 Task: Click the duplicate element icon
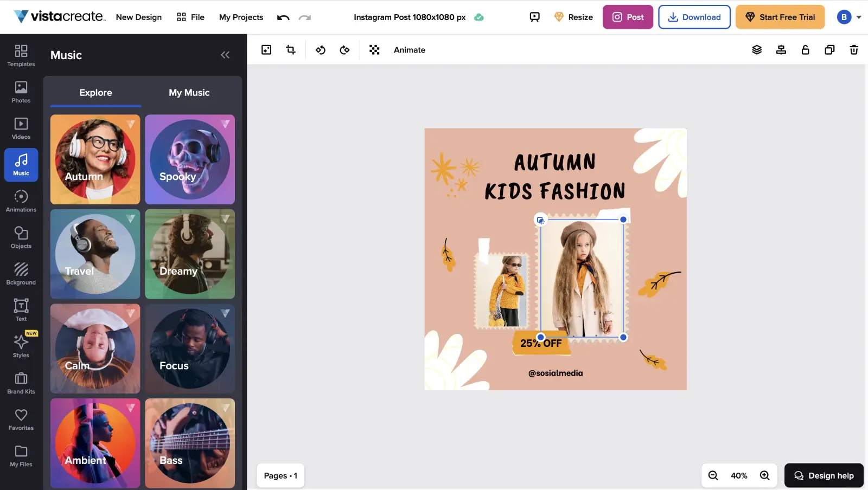click(x=829, y=50)
